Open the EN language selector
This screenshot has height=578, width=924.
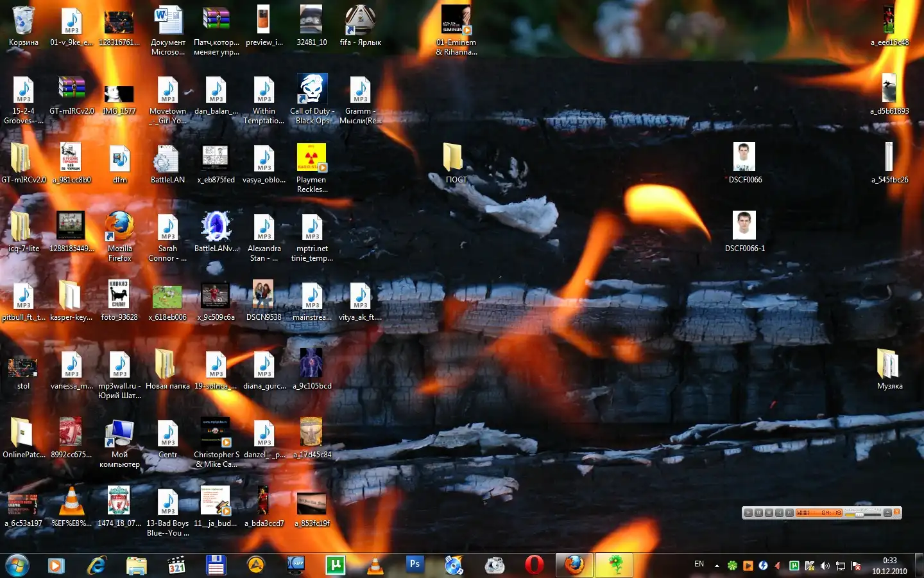coord(699,565)
